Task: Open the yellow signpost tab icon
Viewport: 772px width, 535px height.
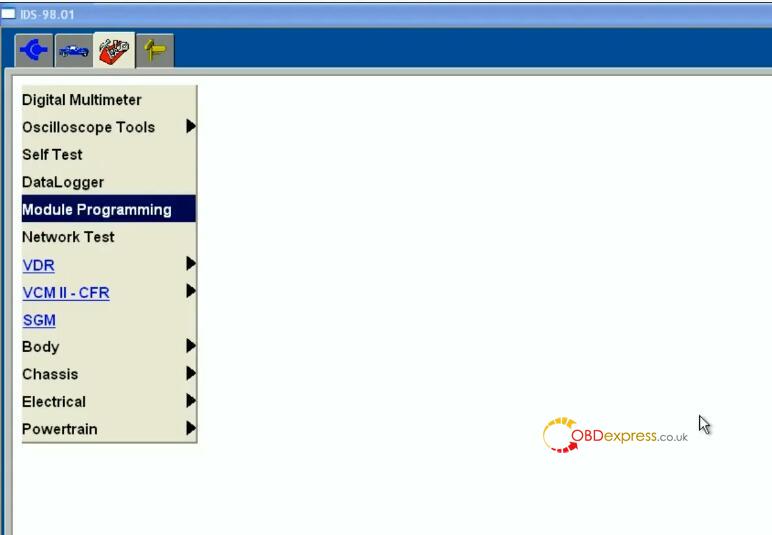Action: [x=153, y=50]
